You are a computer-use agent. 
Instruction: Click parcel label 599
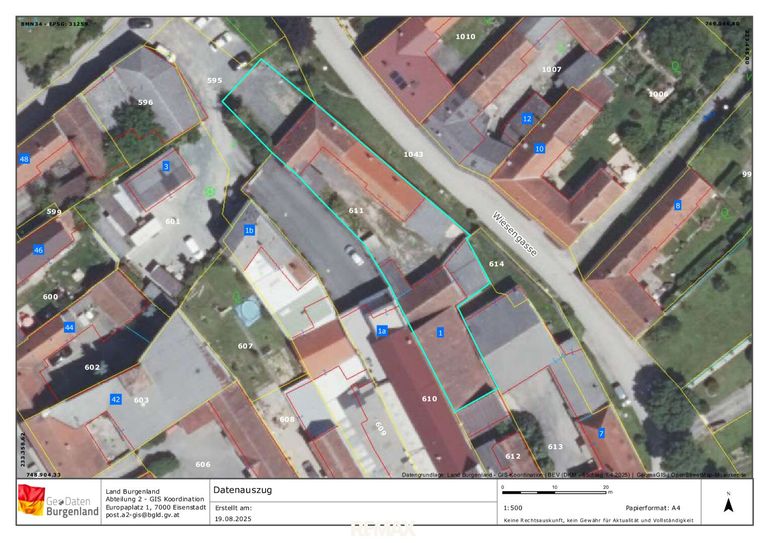[x=54, y=212]
